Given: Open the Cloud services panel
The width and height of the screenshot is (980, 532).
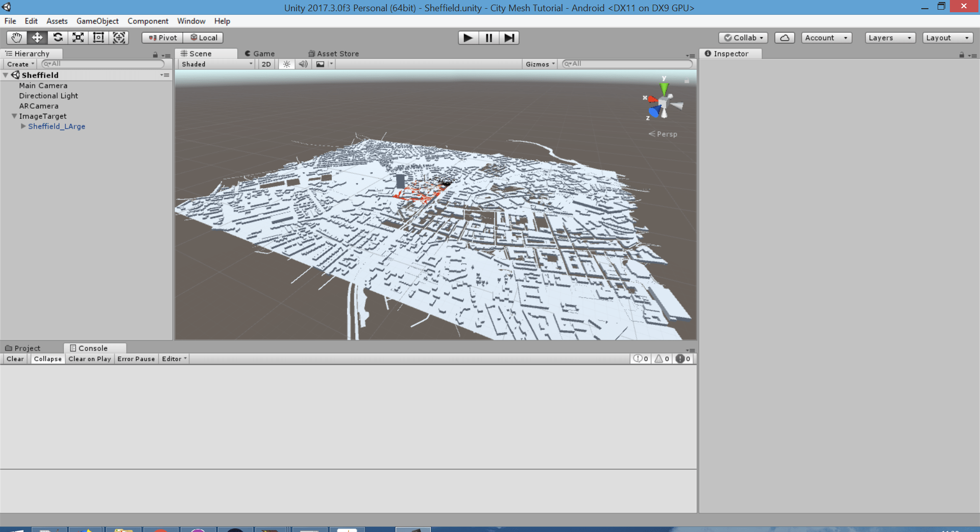Looking at the screenshot, I should click(x=785, y=38).
